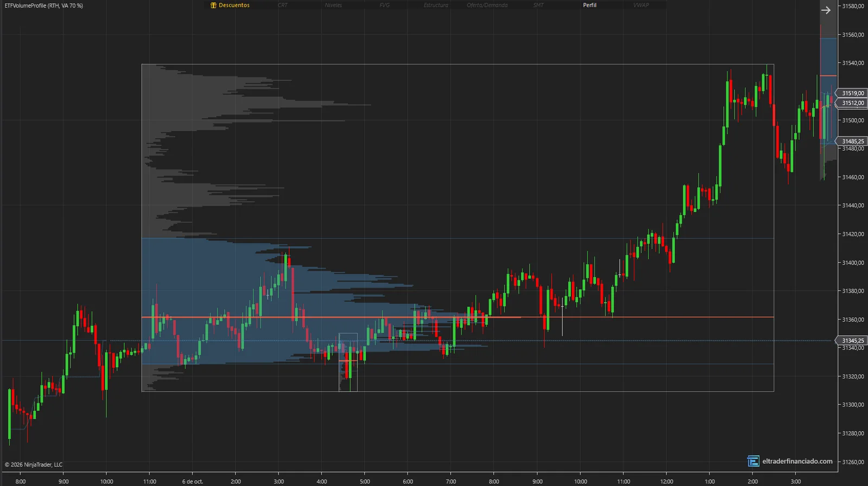Viewport: 868px width, 486px height.
Task: Click the ETFVolumeProfile (RTH, VA 70 %) label
Action: (x=44, y=5)
